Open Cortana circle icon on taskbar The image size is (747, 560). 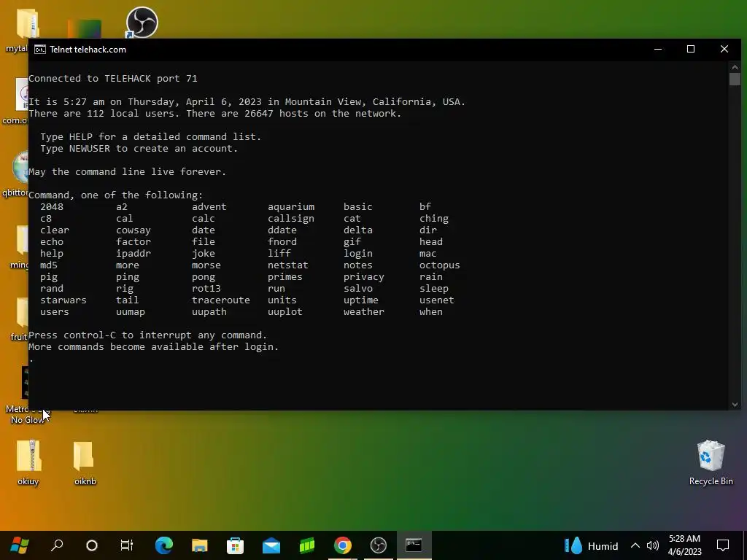[92, 545]
